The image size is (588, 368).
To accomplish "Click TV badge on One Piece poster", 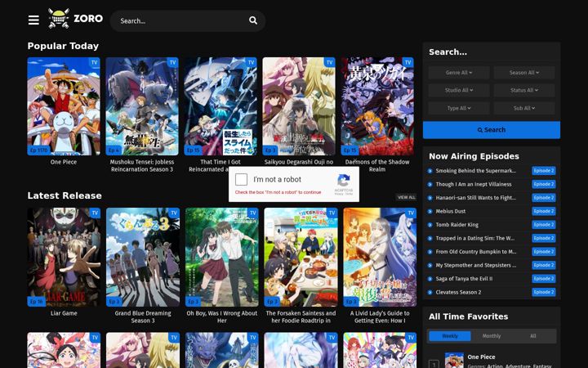I will (x=94, y=62).
